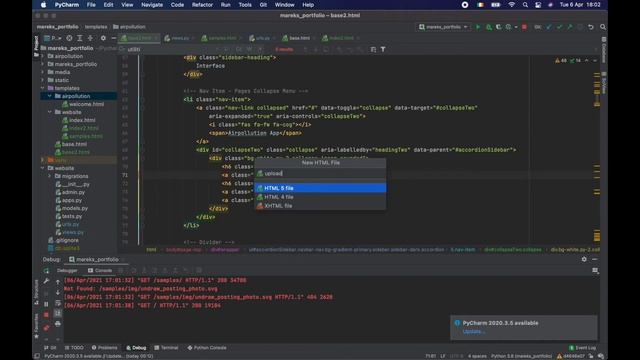
Task: Open the Debug panel settings gear
Action: click(584, 259)
